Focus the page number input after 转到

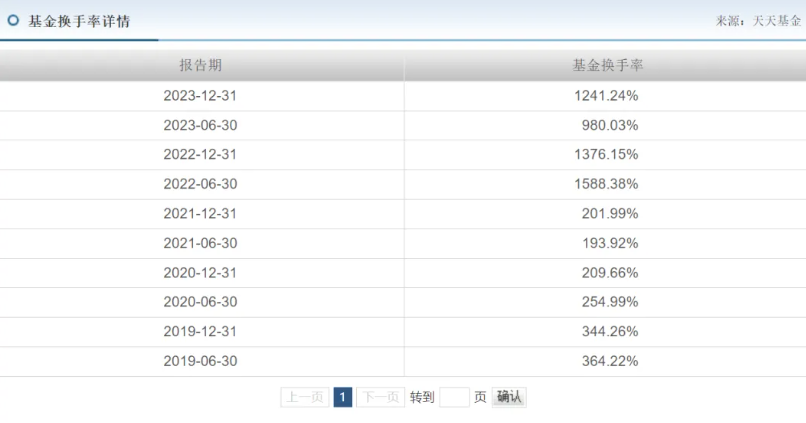tap(454, 397)
